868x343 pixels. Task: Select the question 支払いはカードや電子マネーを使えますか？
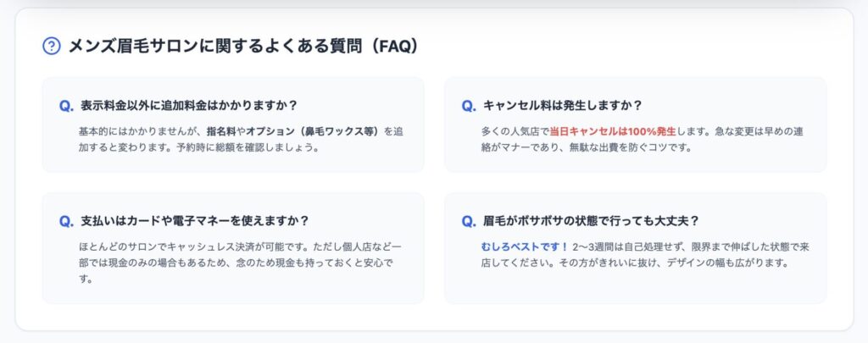(x=194, y=221)
